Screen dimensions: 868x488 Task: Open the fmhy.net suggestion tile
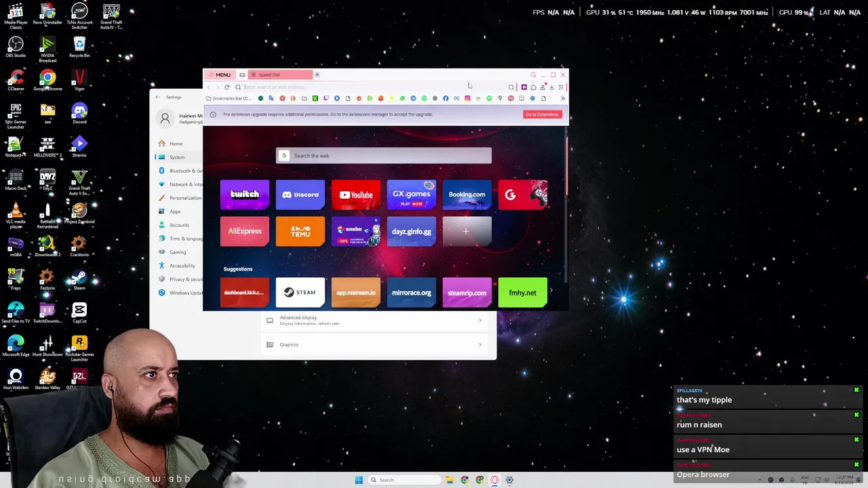click(x=523, y=293)
